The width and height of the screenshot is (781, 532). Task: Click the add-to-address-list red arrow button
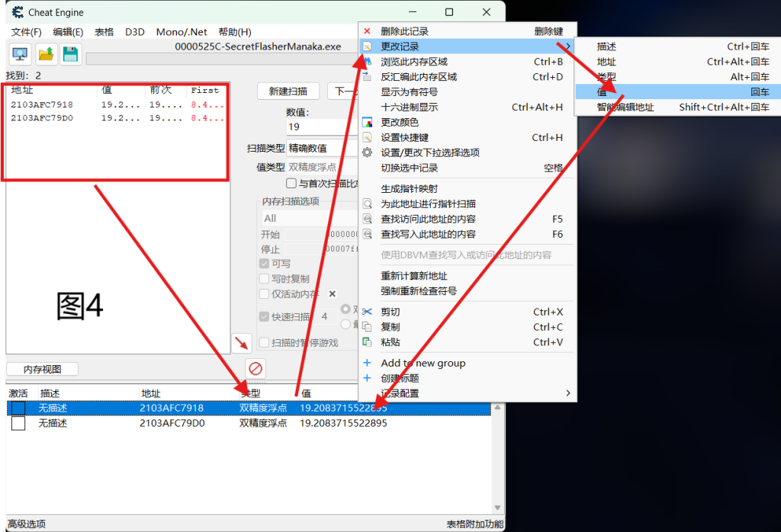[242, 343]
